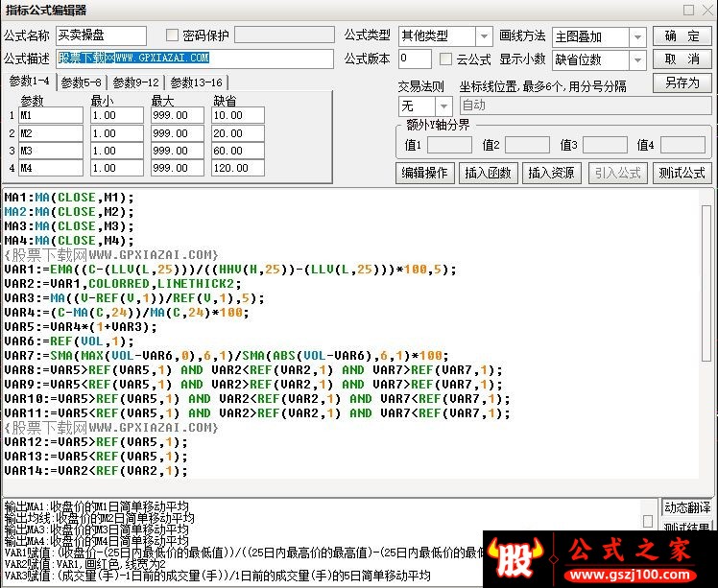Maximize the formula editor window

(689, 11)
